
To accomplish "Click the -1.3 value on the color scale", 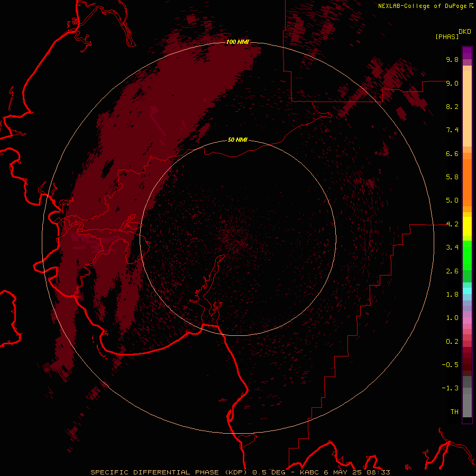I will pyautogui.click(x=450, y=388).
